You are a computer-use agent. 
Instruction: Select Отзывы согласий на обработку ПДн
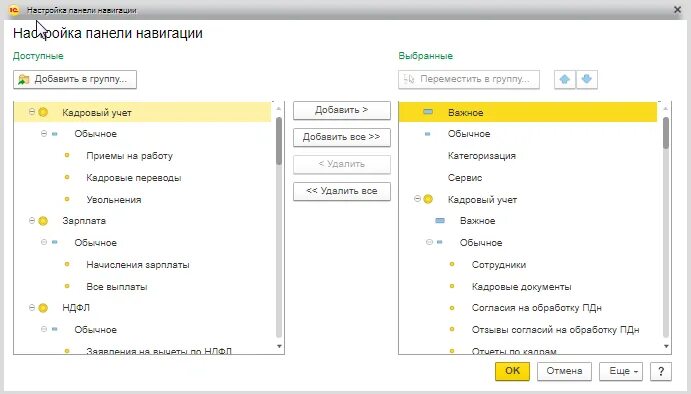click(555, 330)
